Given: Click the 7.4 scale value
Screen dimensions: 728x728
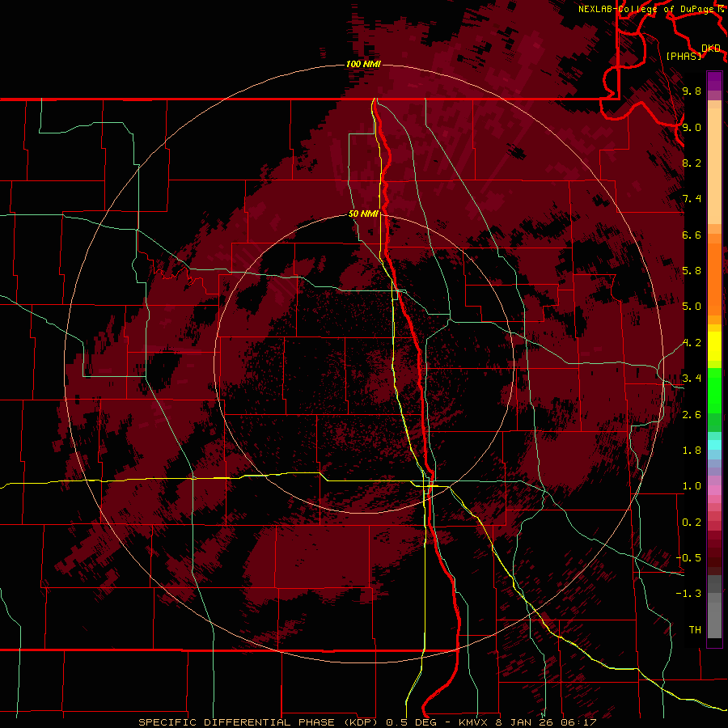Looking at the screenshot, I should (692, 199).
